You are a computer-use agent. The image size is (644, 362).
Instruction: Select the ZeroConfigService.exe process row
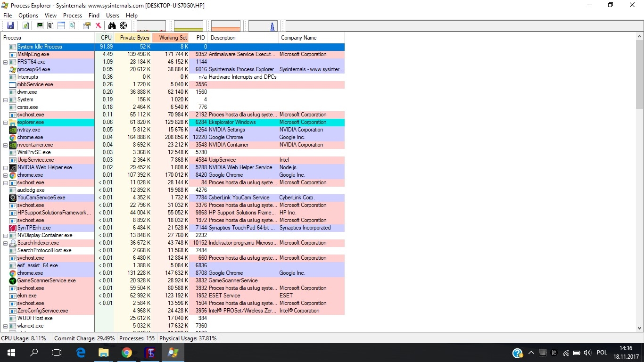tap(173, 311)
